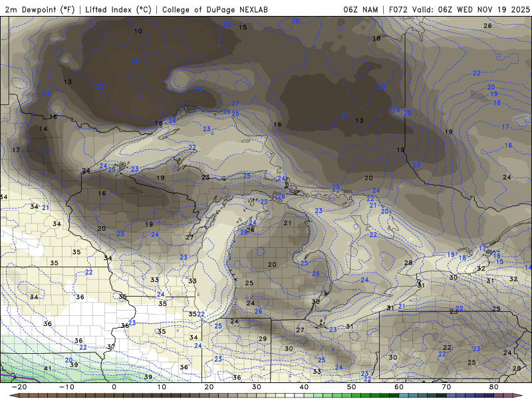
Task: Click the 80 label on the legend scale
Action: click(494, 387)
